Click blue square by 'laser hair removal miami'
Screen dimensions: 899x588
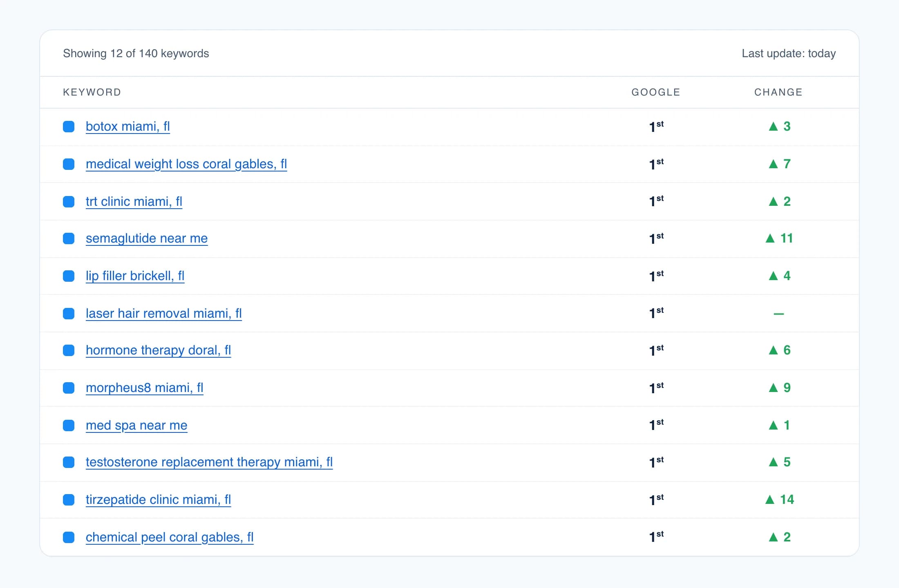(69, 314)
